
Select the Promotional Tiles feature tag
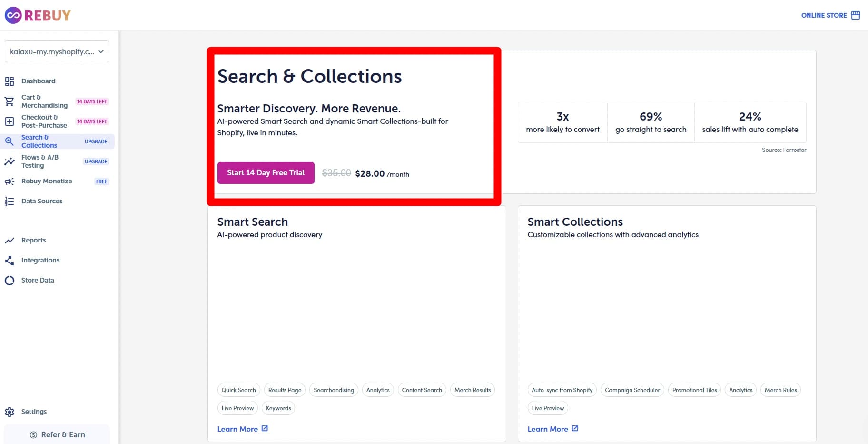click(695, 390)
